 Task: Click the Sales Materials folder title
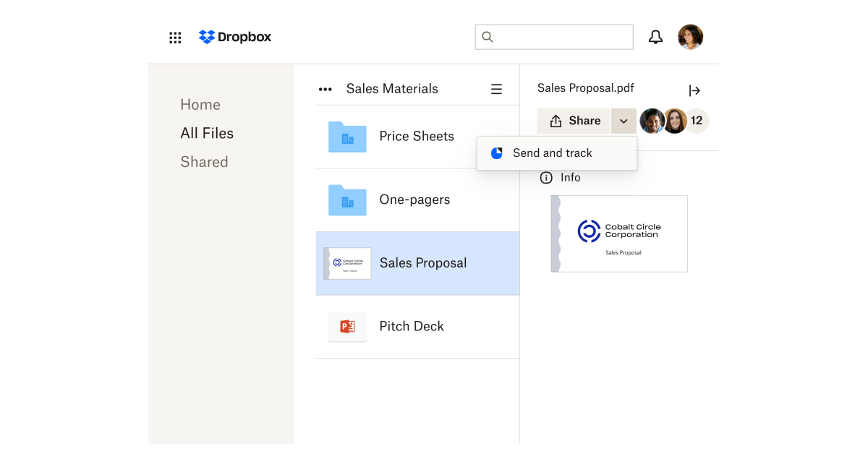coord(392,89)
